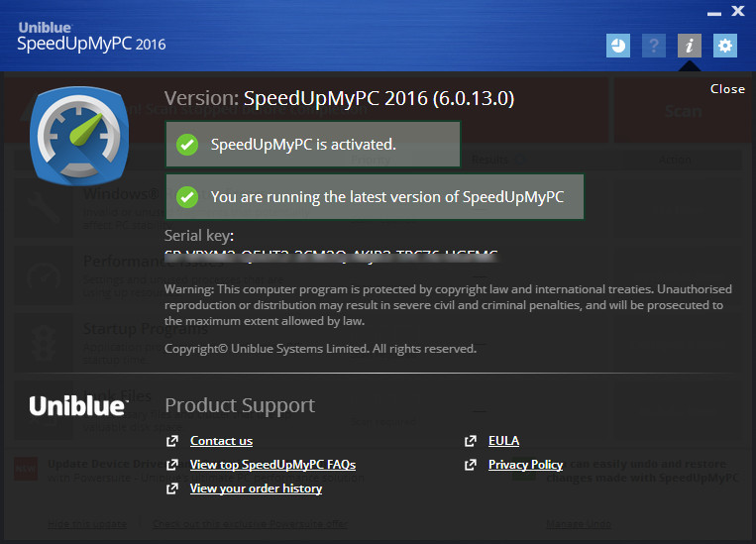This screenshot has width=756, height=544.
Task: Open the Contact us link
Action: pyautogui.click(x=221, y=441)
